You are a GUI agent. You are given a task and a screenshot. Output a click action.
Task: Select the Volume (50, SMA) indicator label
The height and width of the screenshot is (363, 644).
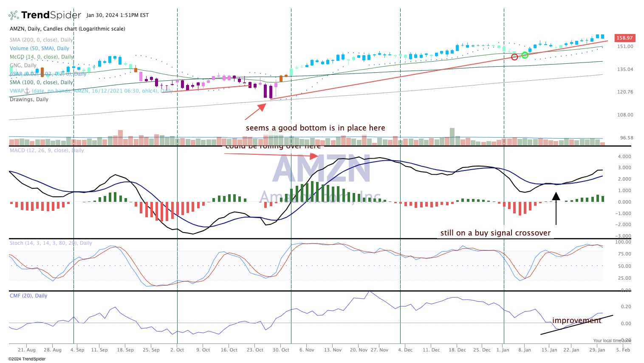coord(39,48)
